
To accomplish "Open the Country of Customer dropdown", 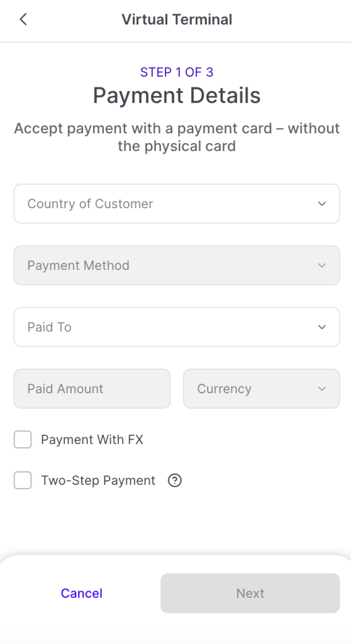I will tap(177, 204).
